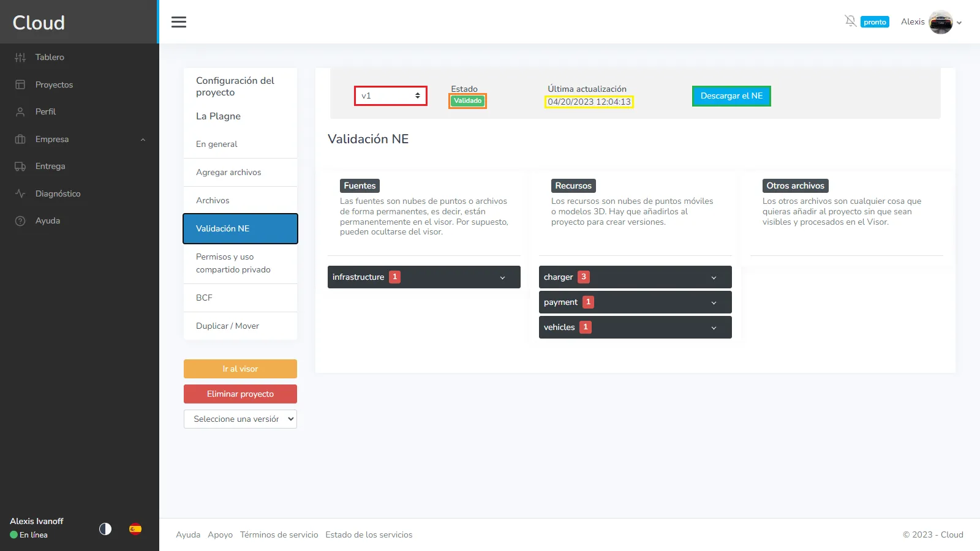Image resolution: width=980 pixels, height=551 pixels.
Task: Open Permisos y uso compartido privado
Action: point(240,263)
